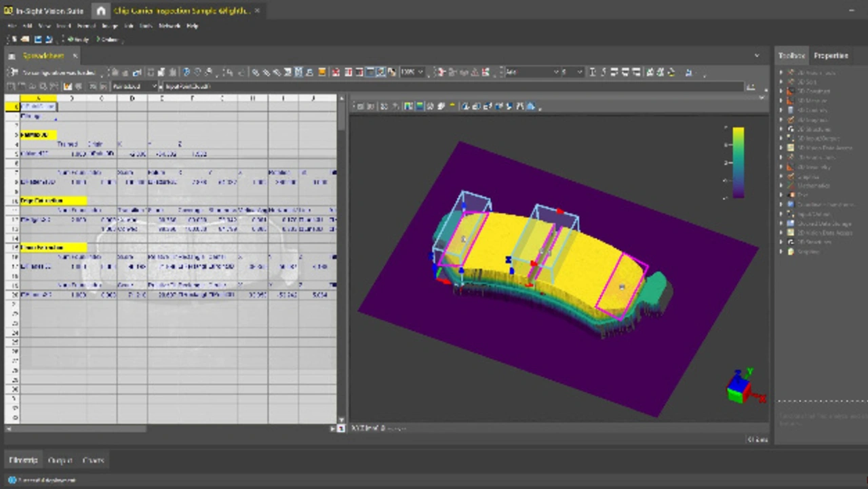Click the last house-shaped icon in 3D viewer toolbar
The height and width of the screenshot is (489, 868).
[530, 106]
